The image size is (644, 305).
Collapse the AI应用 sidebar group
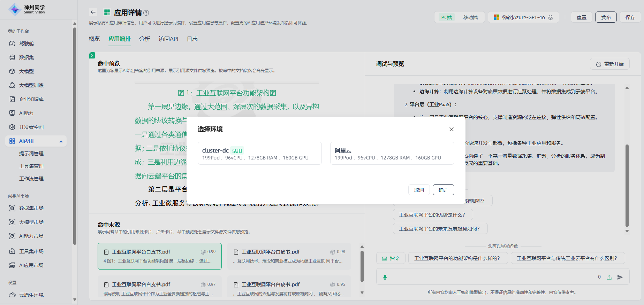[61, 141]
